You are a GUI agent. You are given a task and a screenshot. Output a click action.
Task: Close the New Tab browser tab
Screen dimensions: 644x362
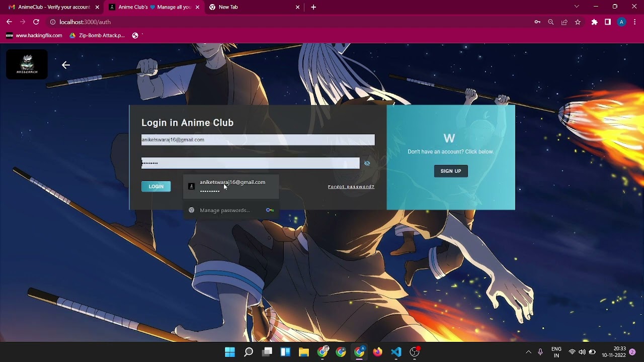[297, 7]
